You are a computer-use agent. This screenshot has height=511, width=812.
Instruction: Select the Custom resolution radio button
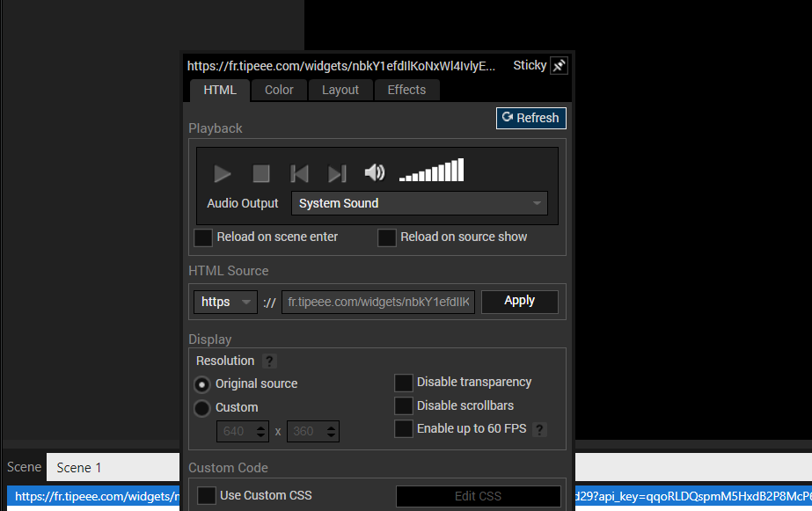click(202, 408)
